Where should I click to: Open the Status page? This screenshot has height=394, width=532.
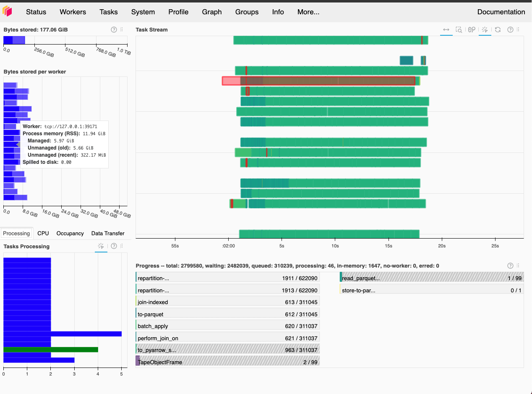(36, 12)
